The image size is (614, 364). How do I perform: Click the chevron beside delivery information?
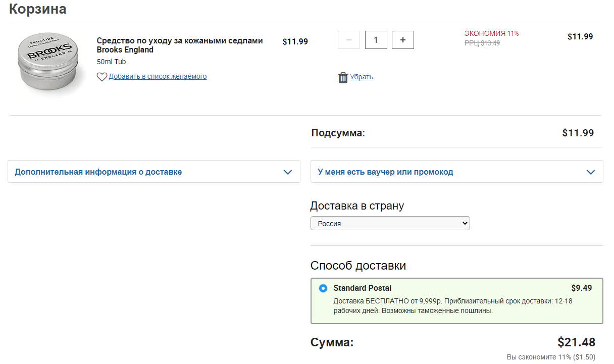[x=288, y=172]
